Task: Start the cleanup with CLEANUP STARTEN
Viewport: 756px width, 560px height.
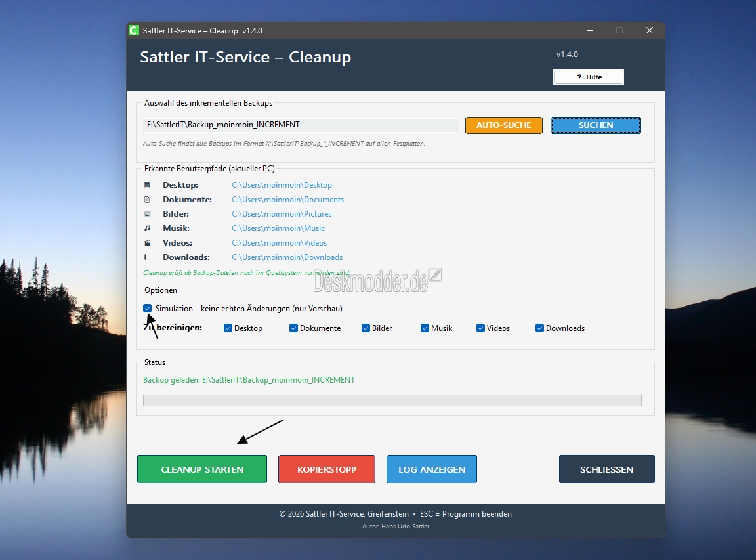Action: tap(202, 469)
